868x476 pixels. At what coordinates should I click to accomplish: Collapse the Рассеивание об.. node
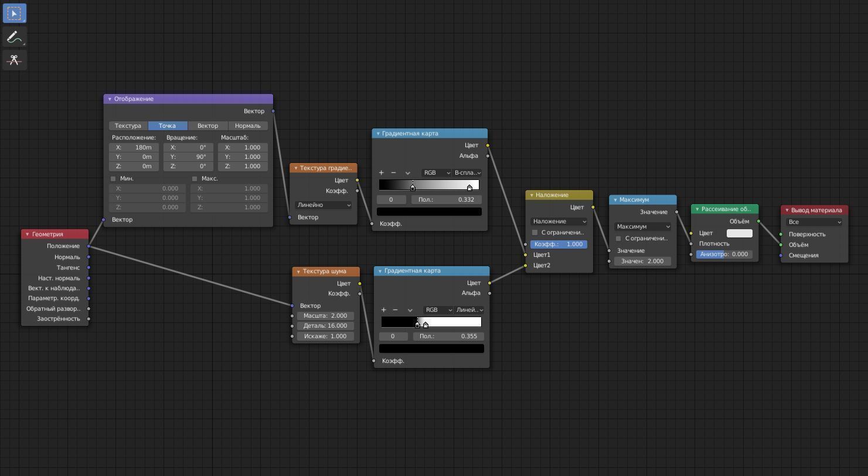point(697,209)
